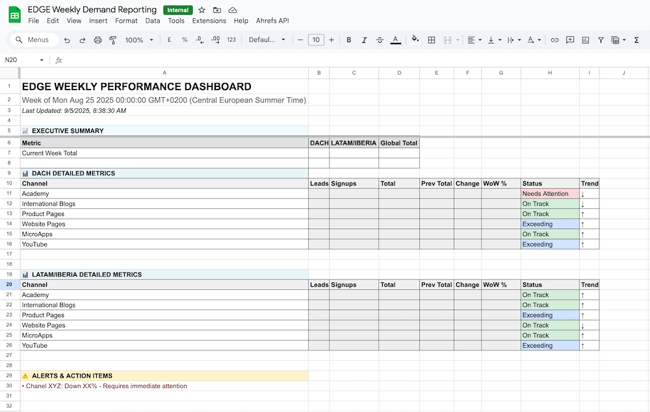Open the Data menu

[x=153, y=21]
